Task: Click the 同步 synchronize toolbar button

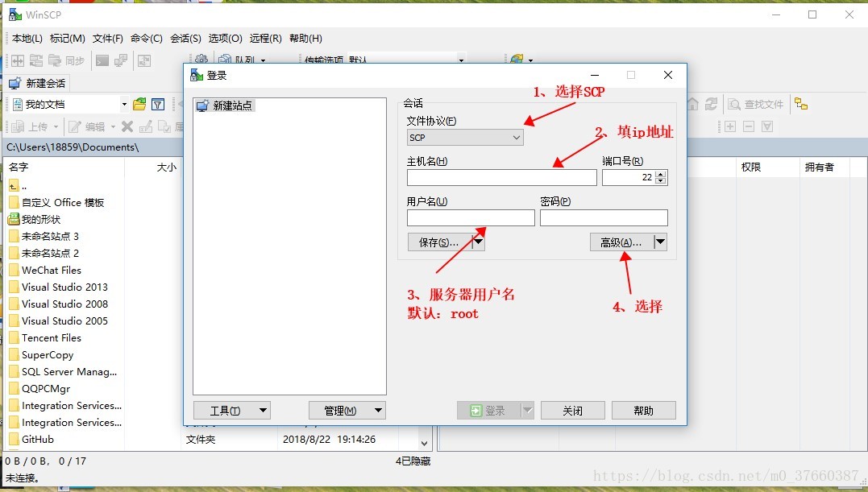Action: (66, 60)
